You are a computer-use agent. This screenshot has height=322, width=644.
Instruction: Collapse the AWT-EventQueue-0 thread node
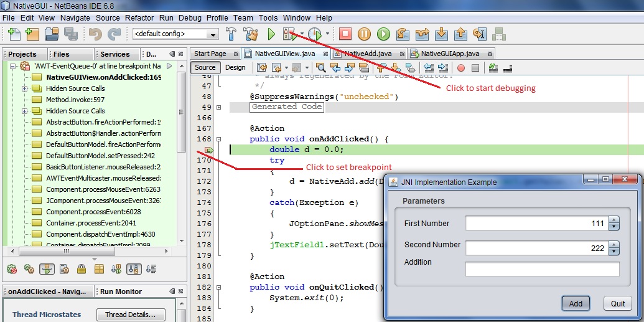click(x=12, y=66)
